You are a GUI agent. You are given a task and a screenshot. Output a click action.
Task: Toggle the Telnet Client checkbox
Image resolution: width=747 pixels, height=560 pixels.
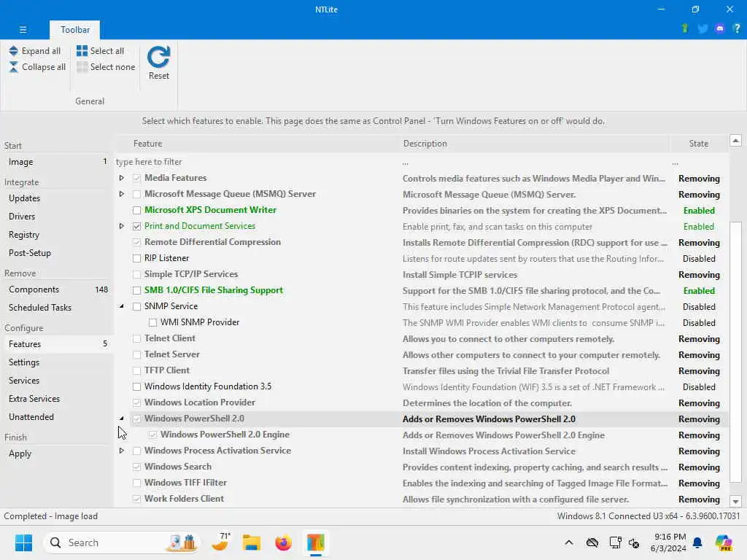136,338
